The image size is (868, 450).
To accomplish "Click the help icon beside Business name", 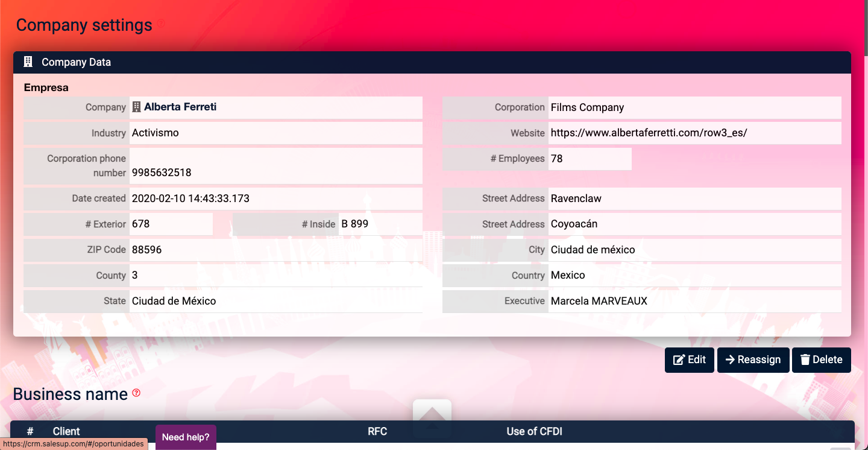I will pyautogui.click(x=136, y=393).
